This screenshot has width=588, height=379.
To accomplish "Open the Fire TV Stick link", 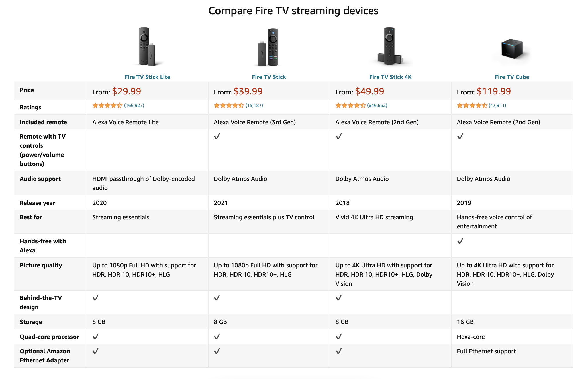I will coord(269,77).
